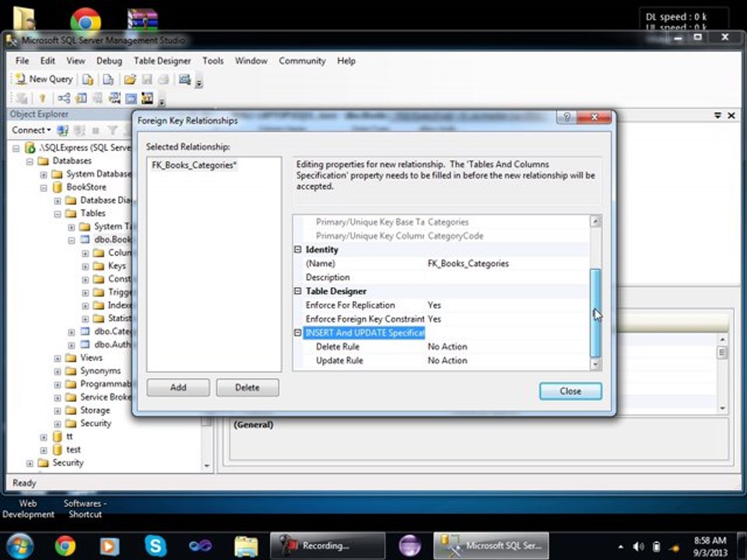
Task: Click the dialog help question-mark button
Action: point(566,117)
